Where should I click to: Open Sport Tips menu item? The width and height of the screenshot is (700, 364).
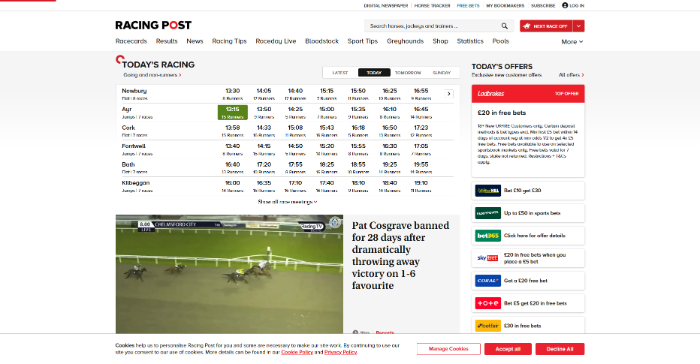click(x=362, y=41)
